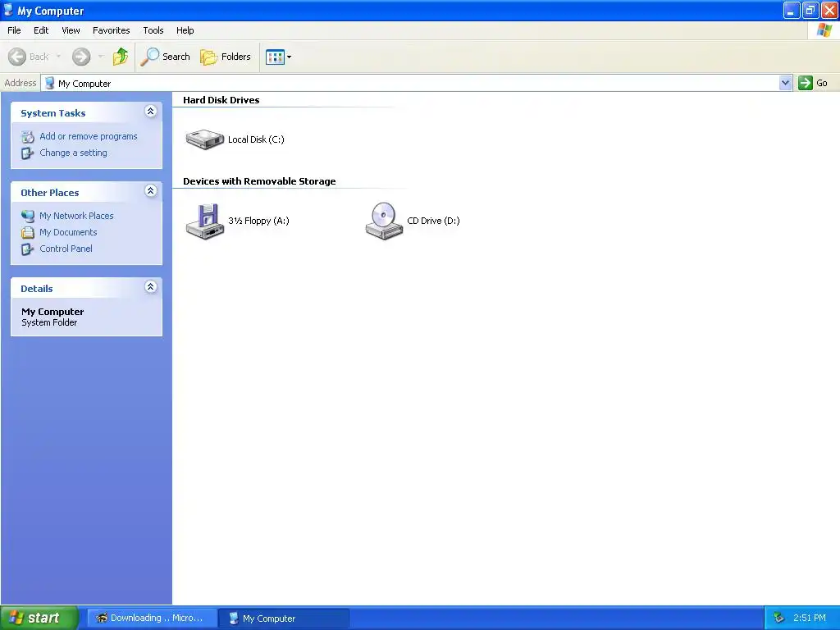Collapse the System Tasks panel

coord(151,112)
